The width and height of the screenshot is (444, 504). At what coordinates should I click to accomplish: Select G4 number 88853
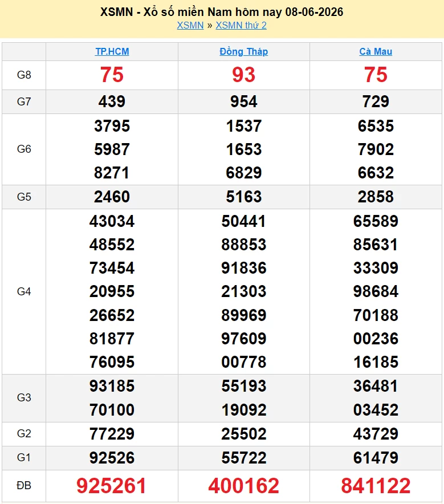coord(243,245)
